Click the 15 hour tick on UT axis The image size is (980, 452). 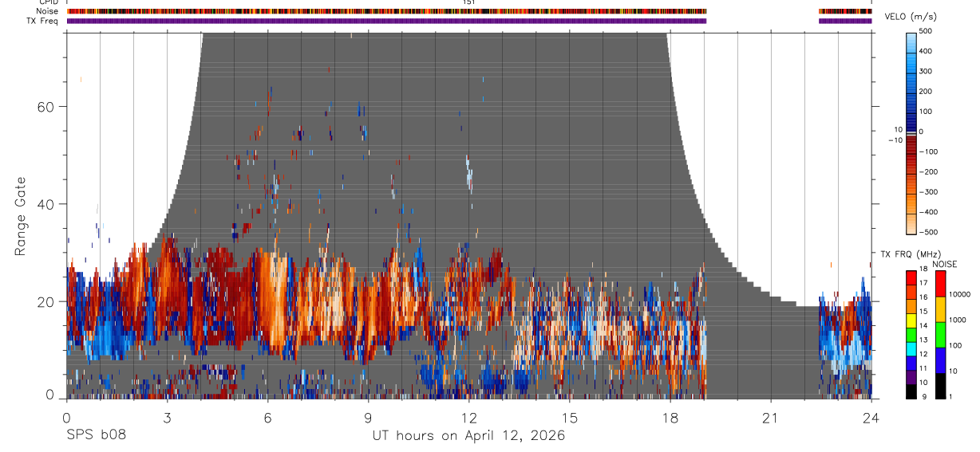569,416
